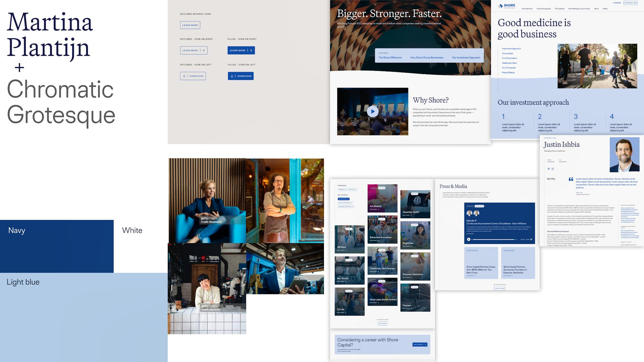Open the How We Invest nav item
Image resolution: width=644 pixels, height=362 pixels.
click(x=527, y=9)
